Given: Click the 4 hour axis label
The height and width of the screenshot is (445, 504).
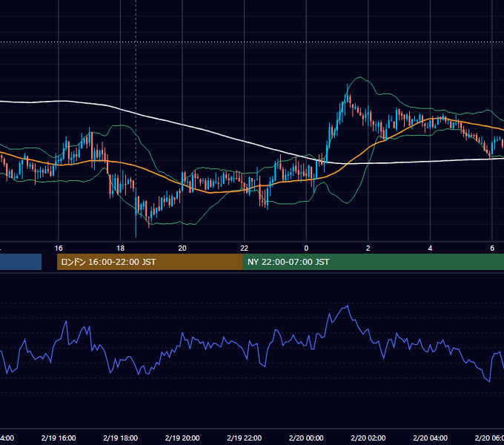Looking at the screenshot, I should (x=430, y=248).
